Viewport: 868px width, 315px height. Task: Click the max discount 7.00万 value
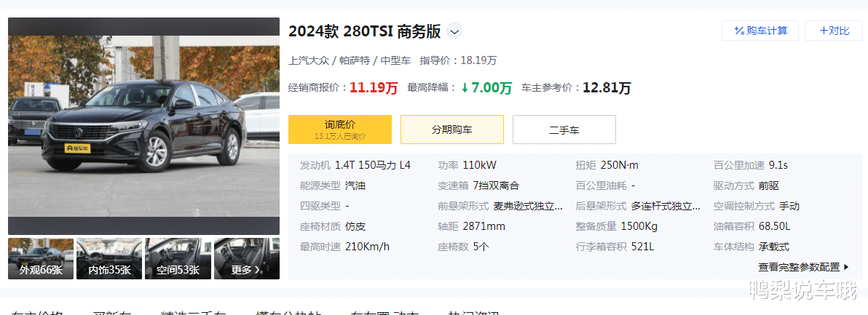tap(492, 87)
